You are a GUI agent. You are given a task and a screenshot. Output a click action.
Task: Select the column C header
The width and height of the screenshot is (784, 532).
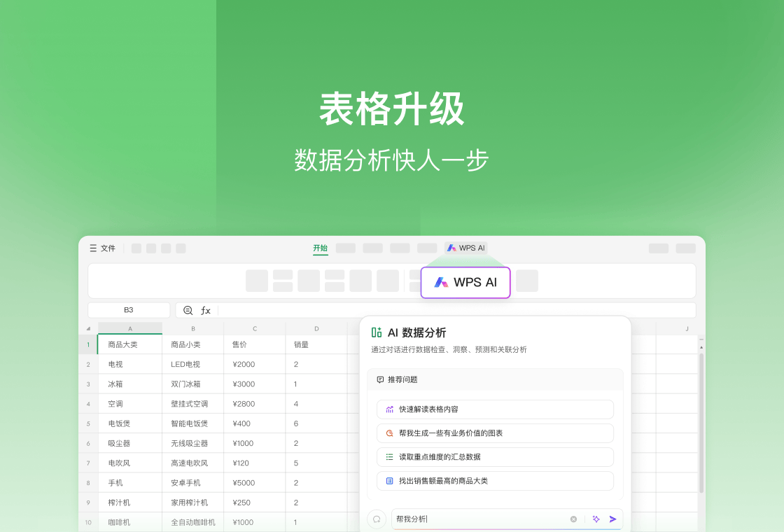coord(255,328)
